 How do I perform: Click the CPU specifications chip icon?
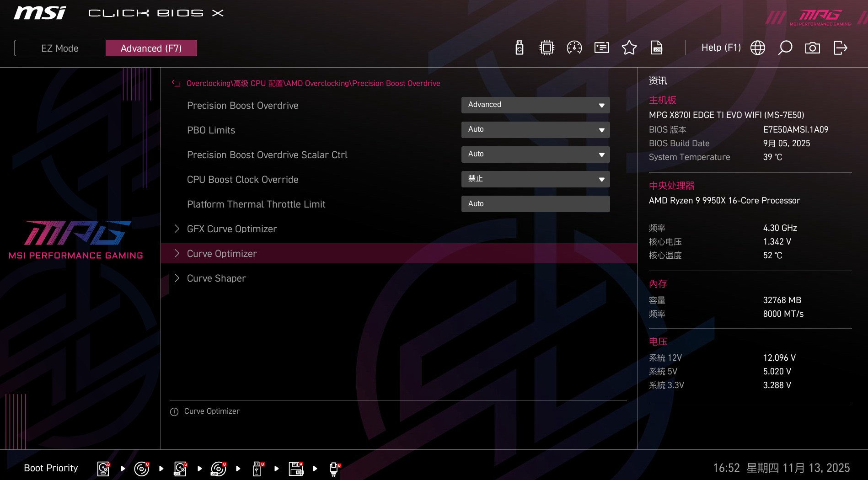tap(547, 48)
